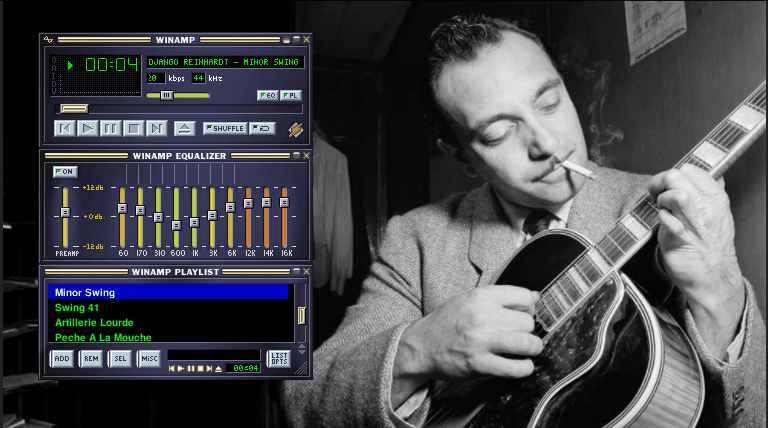Pause the track using main transport controls
Image resolution: width=768 pixels, height=428 pixels.
click(x=111, y=128)
